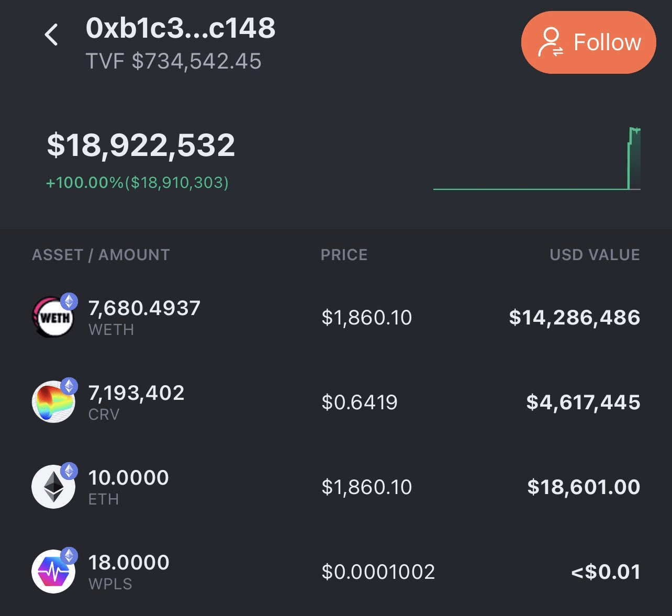Click the TVF $734,542.45 label

[x=174, y=61]
